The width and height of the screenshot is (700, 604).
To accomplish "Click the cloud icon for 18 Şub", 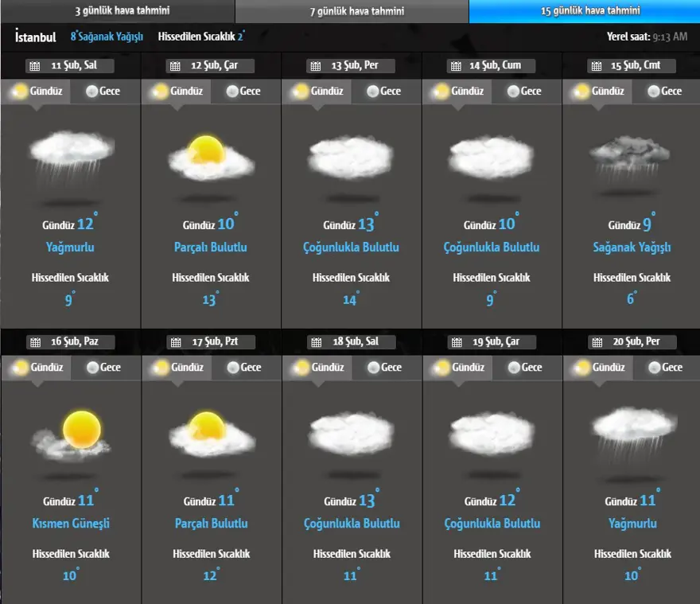I will pos(351,434).
